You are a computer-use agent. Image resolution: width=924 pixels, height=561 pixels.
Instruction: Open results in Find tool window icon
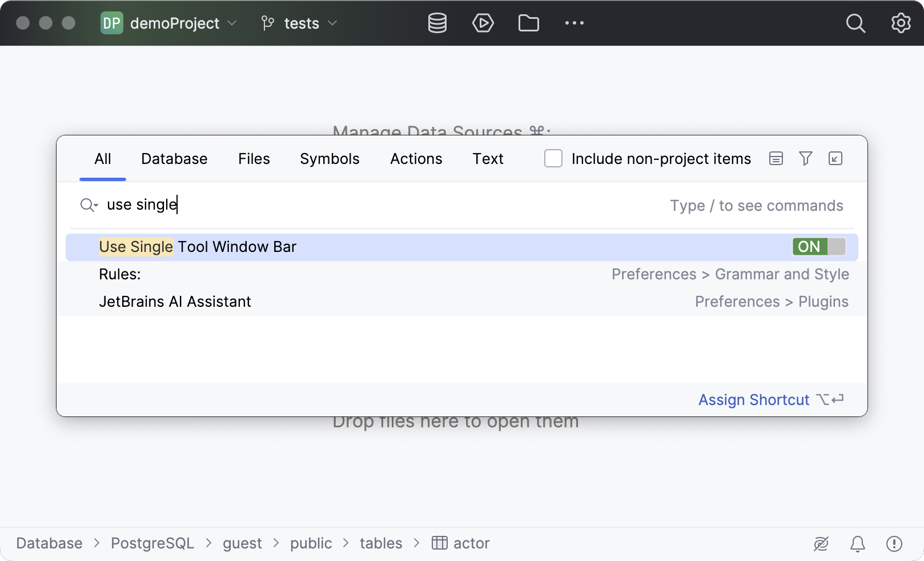(x=835, y=159)
